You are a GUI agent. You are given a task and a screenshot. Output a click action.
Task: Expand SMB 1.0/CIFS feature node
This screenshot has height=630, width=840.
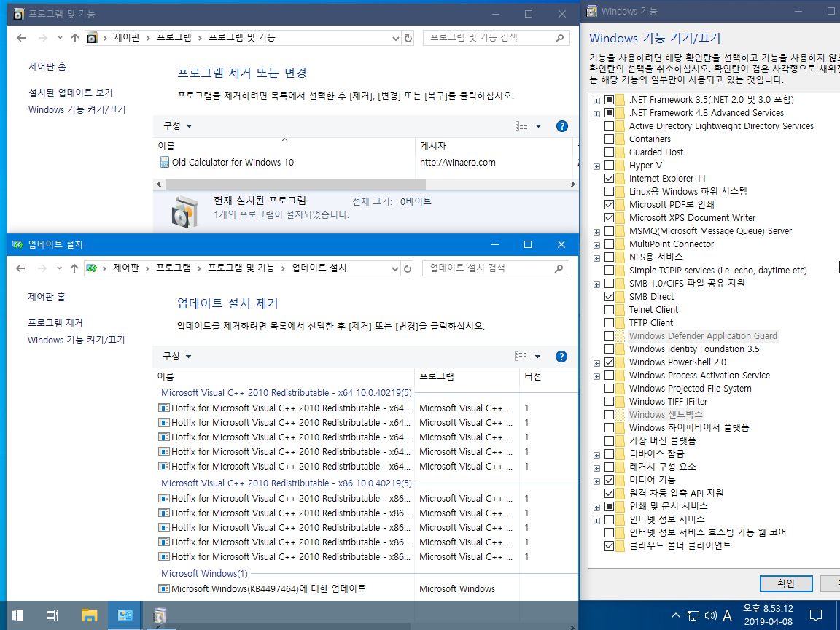[x=596, y=284]
